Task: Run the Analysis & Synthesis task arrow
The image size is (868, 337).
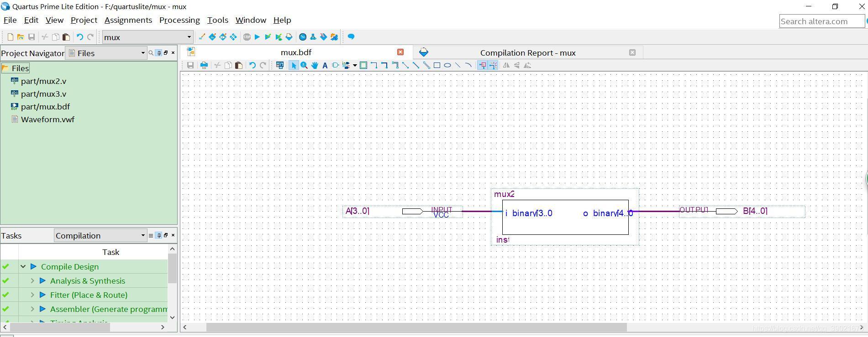Action: (42, 280)
